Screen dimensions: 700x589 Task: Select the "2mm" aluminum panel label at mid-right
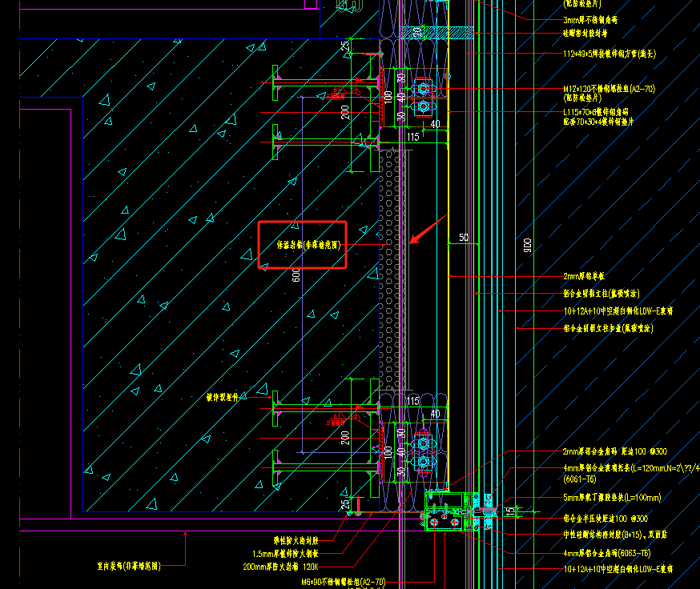click(589, 276)
